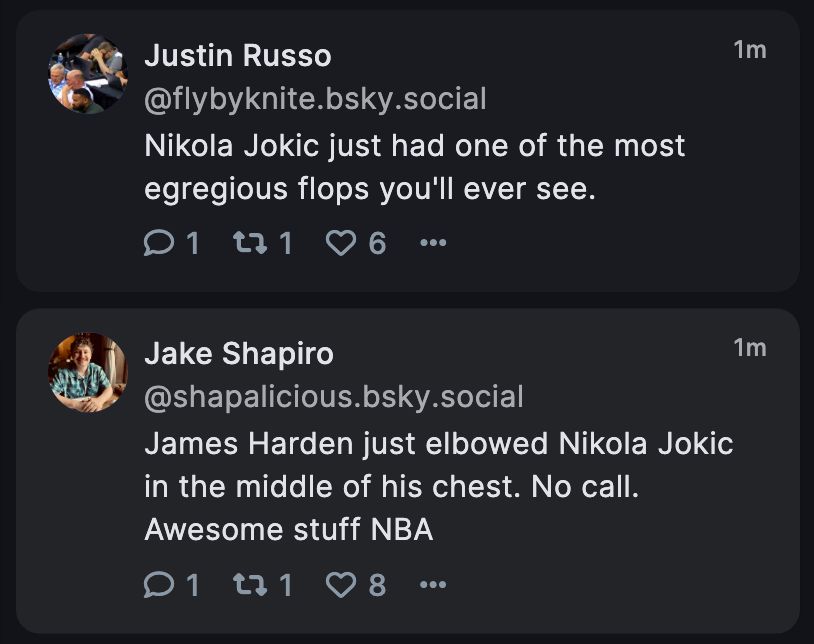The width and height of the screenshot is (814, 644).
Task: Open Justin Russo's profile picture
Action: point(88,74)
